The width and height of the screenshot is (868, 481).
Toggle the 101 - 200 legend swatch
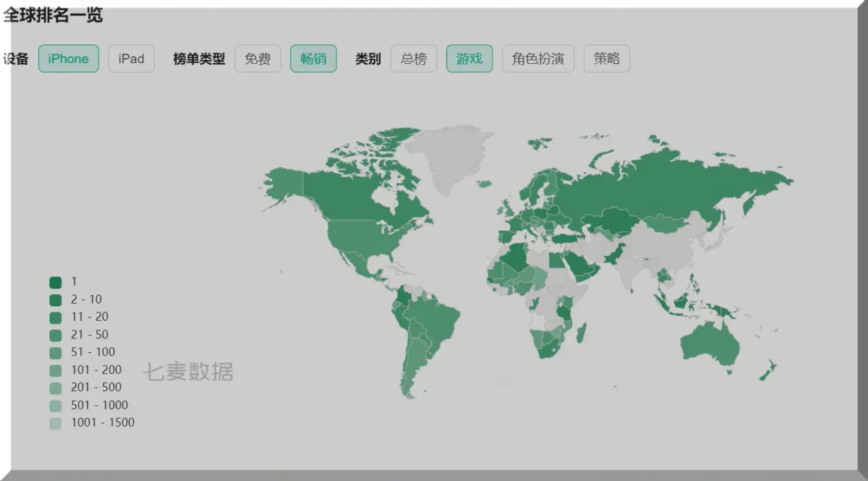[56, 370]
